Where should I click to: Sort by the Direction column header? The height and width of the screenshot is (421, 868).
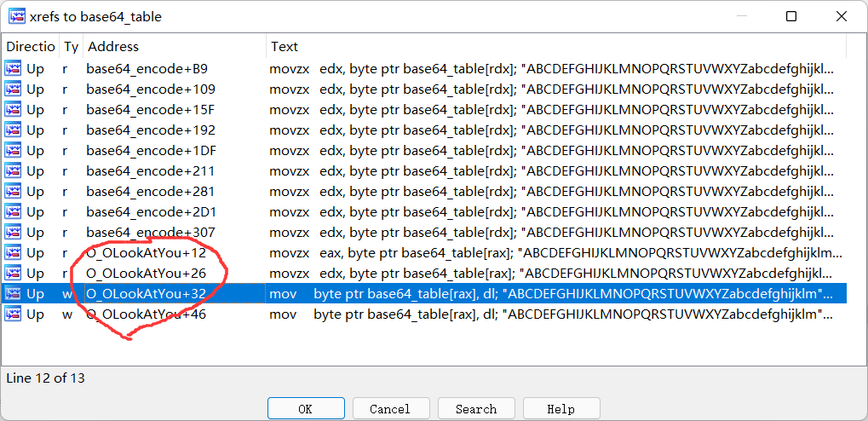pos(30,47)
